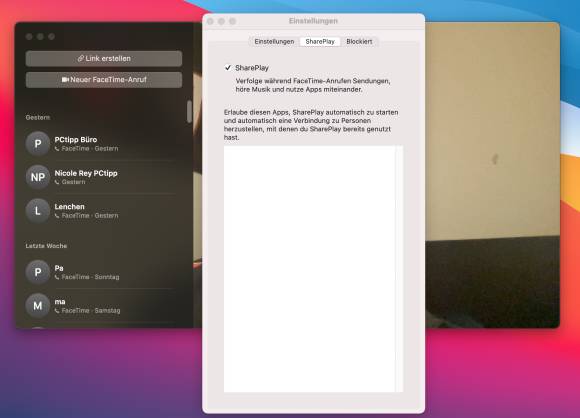Click the call list scrollbar handle
This screenshot has height=418, width=580.
(x=189, y=111)
